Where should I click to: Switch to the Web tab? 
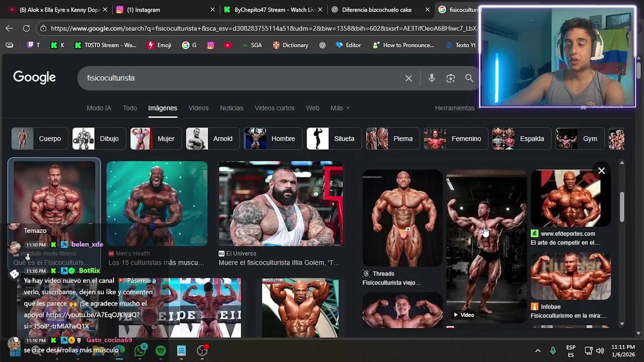tap(312, 108)
